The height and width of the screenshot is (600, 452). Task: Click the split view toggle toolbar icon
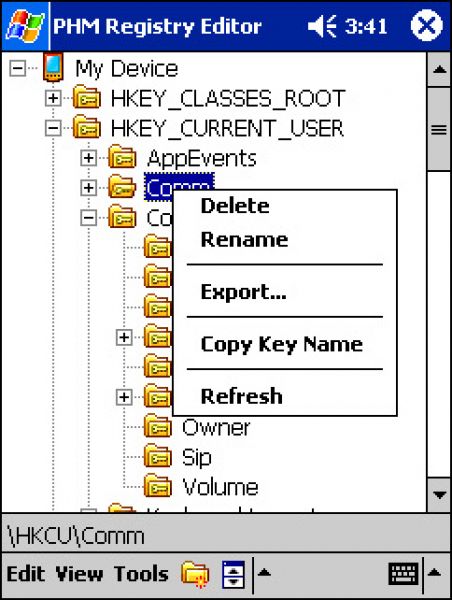click(x=233, y=574)
